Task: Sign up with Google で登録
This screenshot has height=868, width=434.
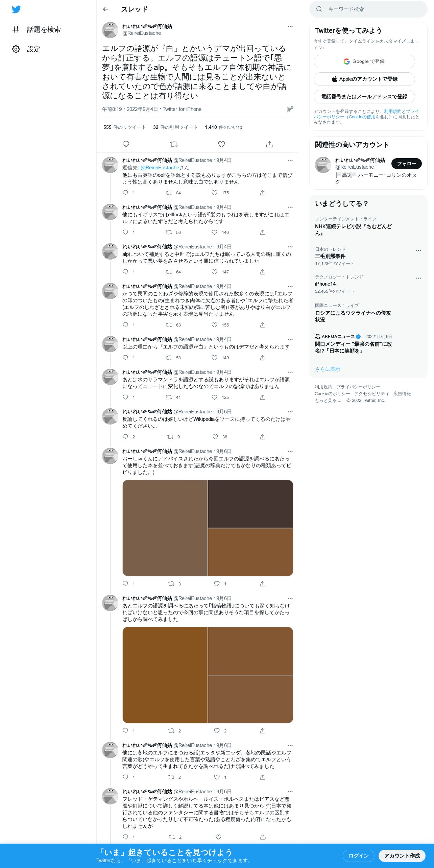Action: [364, 62]
